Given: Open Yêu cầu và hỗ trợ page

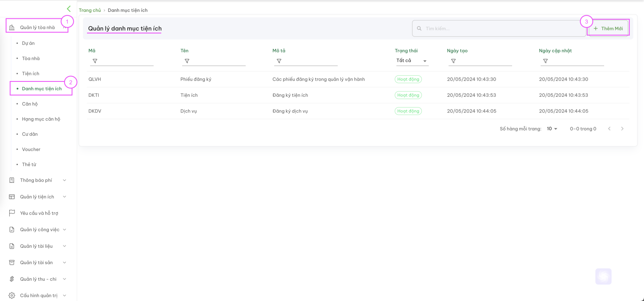Looking at the screenshot, I should [39, 213].
